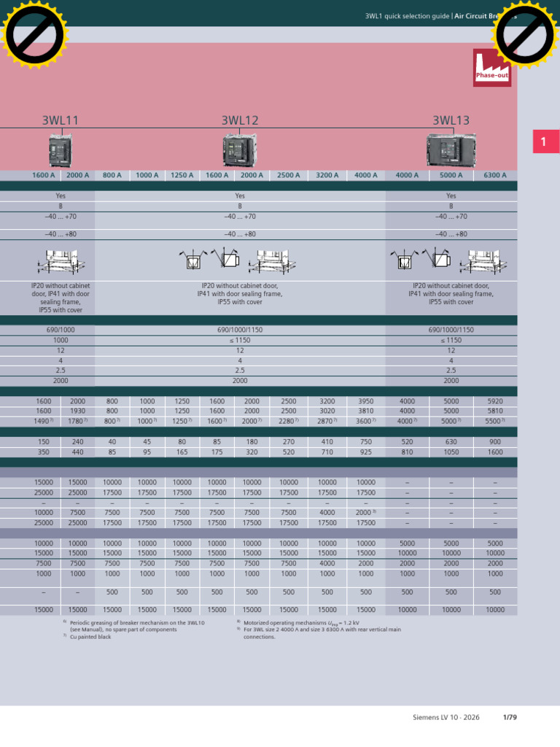
Task: Select the red chapter 1 tab
Action: click(x=545, y=142)
